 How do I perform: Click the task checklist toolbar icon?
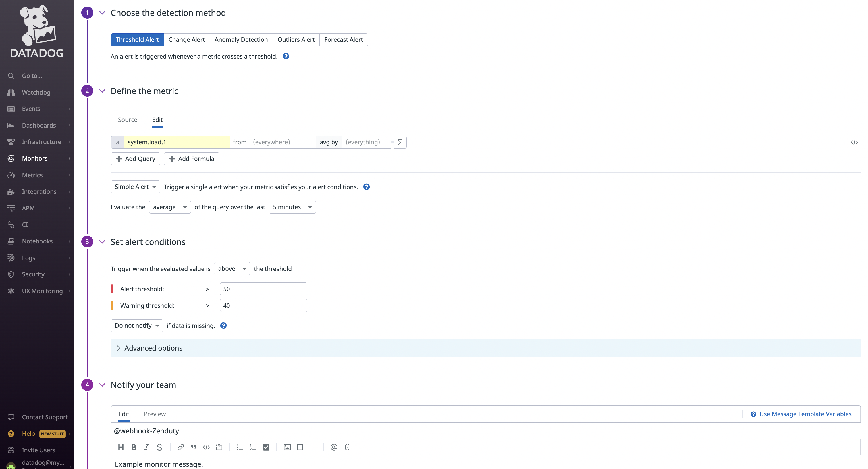(266, 447)
